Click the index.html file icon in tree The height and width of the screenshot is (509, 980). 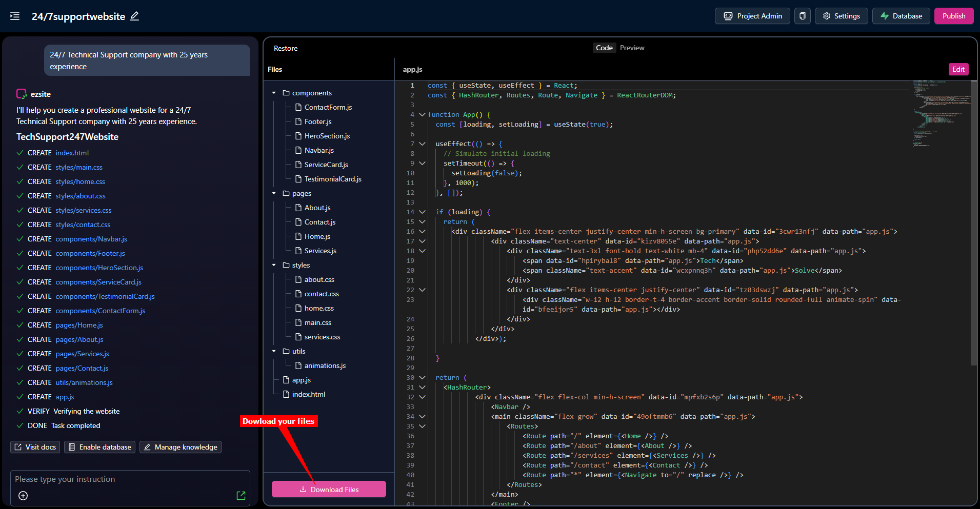286,394
